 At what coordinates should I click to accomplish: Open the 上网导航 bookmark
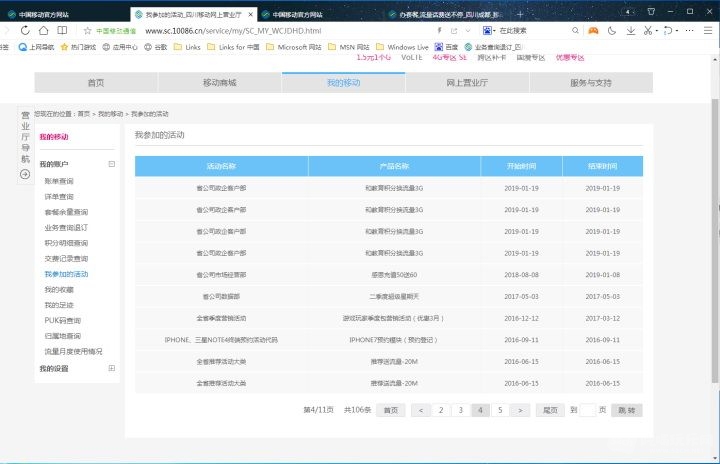36,47
